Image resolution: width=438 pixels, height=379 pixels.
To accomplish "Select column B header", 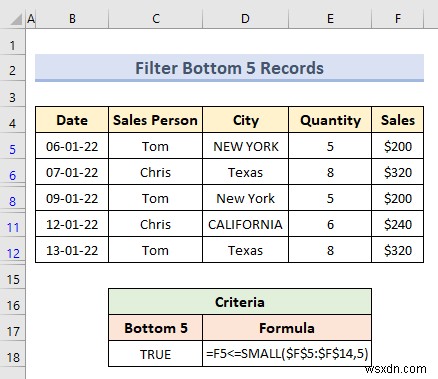I will (72, 19).
